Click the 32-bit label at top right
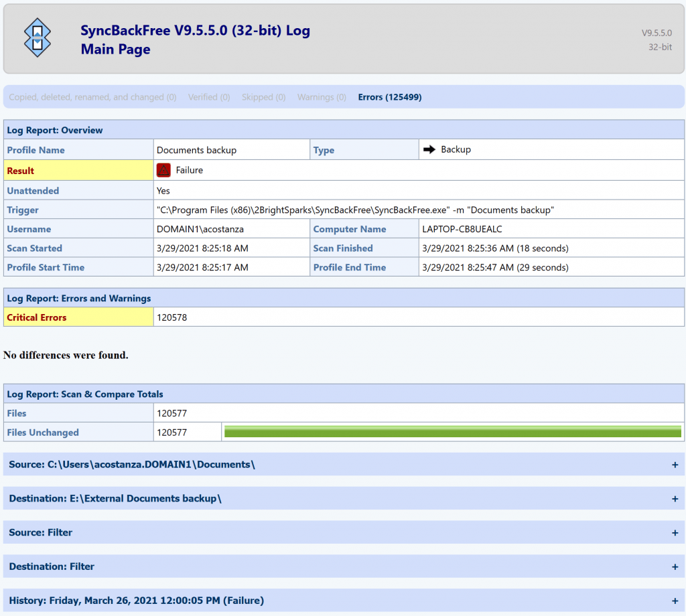This screenshot has height=616, width=686. click(660, 47)
